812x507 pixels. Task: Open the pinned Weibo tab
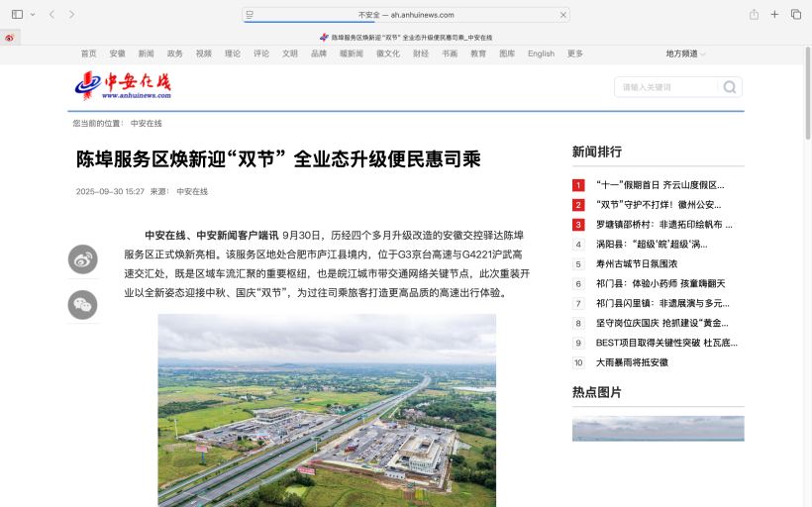(x=10, y=38)
